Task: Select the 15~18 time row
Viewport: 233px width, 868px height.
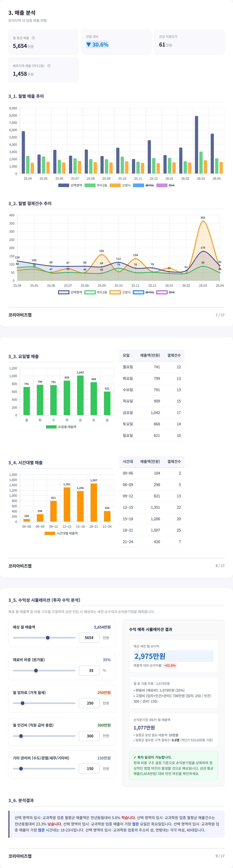Action: point(152,519)
